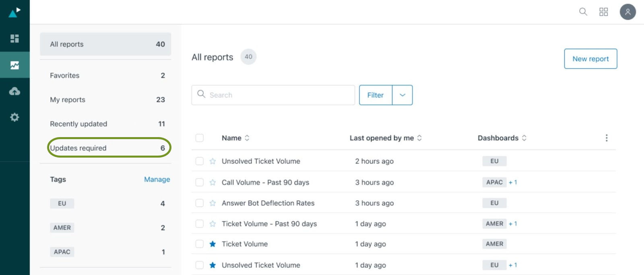
Task: Click the Manage tags link
Action: (x=157, y=179)
